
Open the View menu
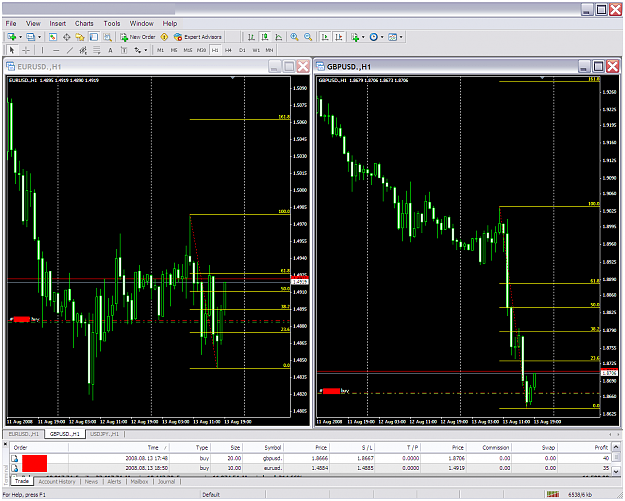tap(33, 24)
